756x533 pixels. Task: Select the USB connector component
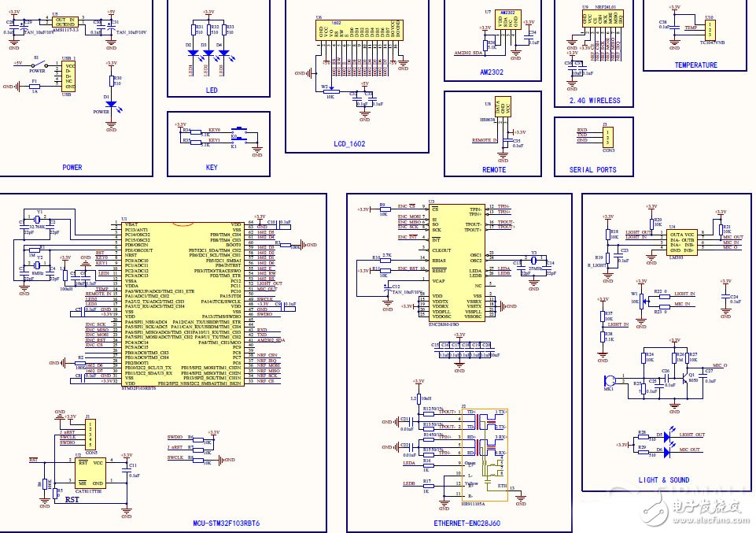click(x=69, y=76)
